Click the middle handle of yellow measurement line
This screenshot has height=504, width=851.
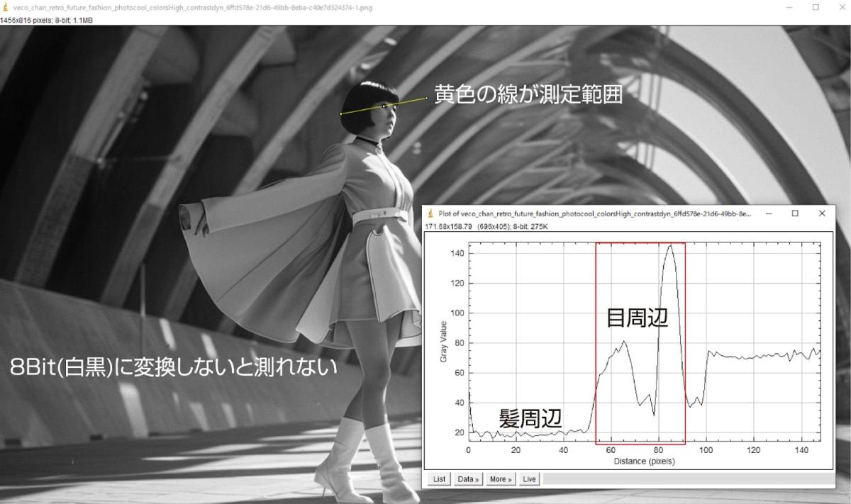click(384, 106)
